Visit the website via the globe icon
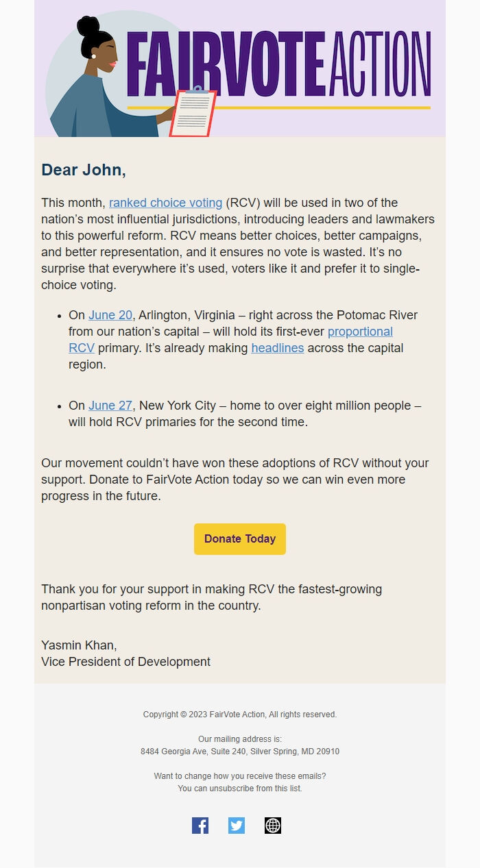 coord(273,826)
